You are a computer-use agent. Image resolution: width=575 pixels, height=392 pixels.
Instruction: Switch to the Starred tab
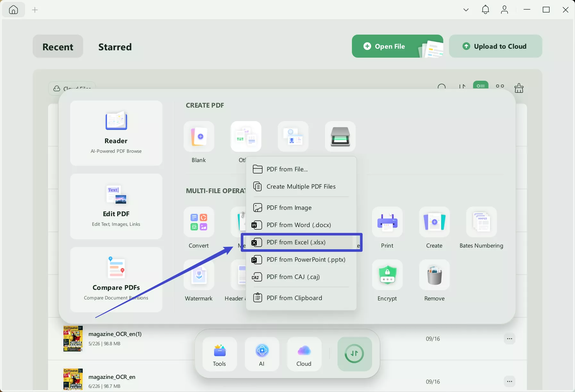click(x=115, y=46)
